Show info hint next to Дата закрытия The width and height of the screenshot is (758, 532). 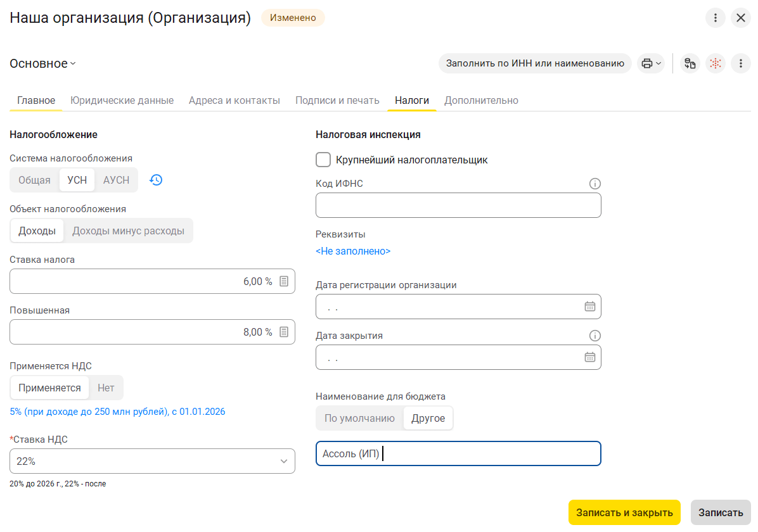(x=594, y=336)
